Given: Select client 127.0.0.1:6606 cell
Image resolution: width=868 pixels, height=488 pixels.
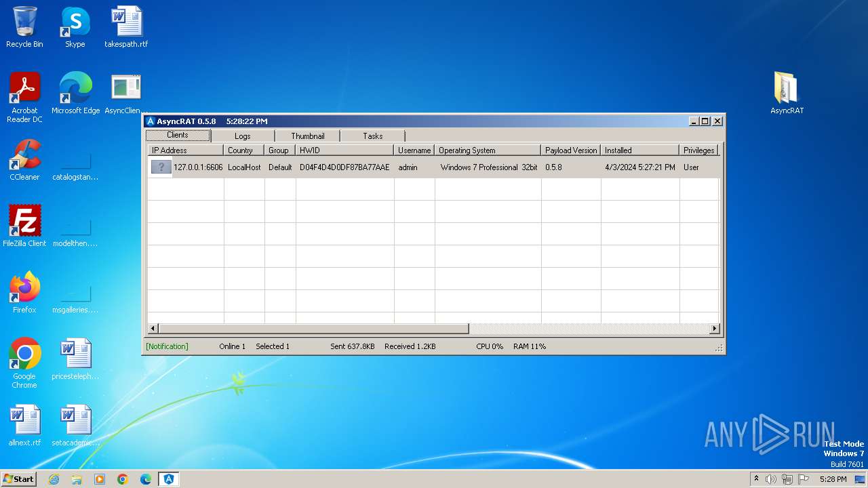Looking at the screenshot, I should (x=198, y=167).
